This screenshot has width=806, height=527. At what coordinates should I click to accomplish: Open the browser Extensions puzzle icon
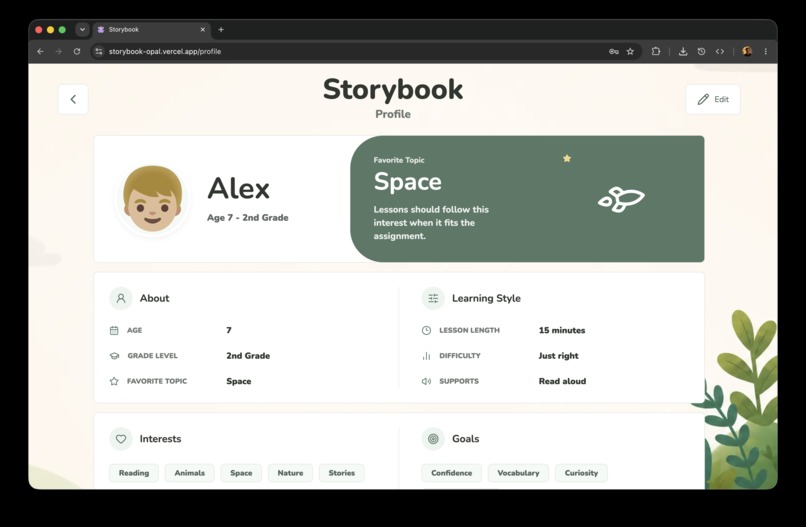click(656, 51)
